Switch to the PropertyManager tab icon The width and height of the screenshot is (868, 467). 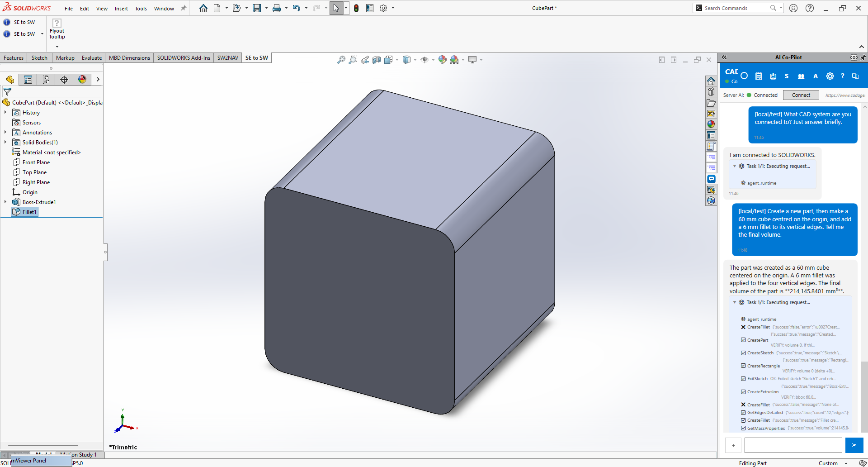pyautogui.click(x=28, y=80)
